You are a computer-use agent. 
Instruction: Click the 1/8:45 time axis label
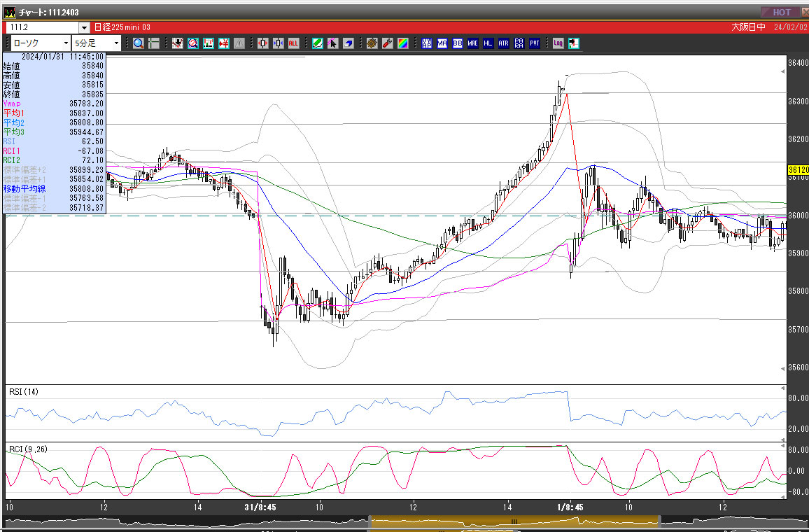coord(570,507)
